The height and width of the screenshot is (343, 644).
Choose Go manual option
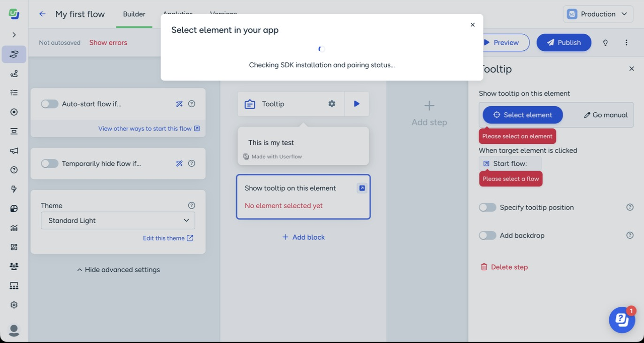click(x=606, y=115)
